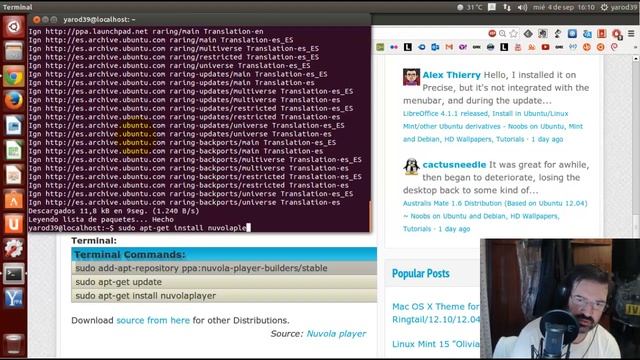Open the Chrome hamburger menu
The image size is (640, 360).
[631, 33]
